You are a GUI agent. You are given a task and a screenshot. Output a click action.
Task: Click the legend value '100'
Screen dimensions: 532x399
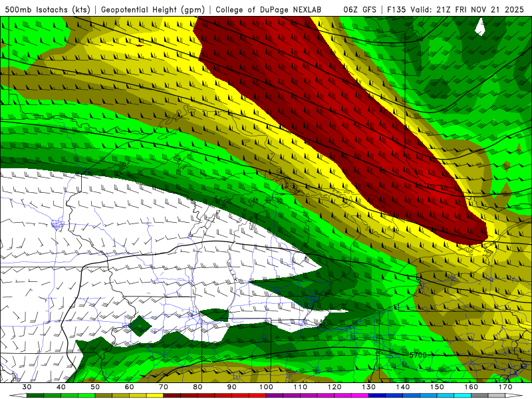pos(267,387)
